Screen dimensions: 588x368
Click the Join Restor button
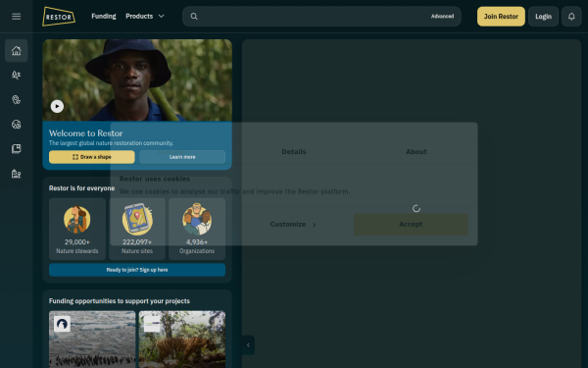point(501,16)
